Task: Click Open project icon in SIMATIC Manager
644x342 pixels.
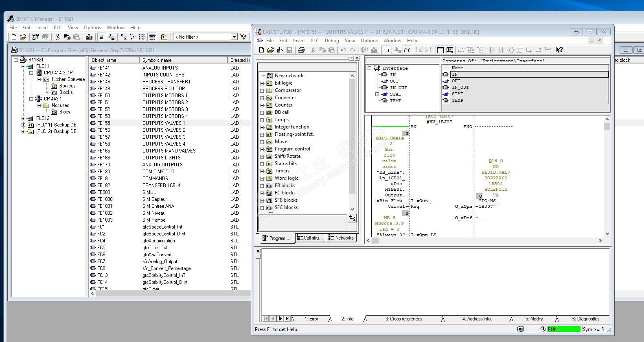Action: pyautogui.click(x=23, y=37)
